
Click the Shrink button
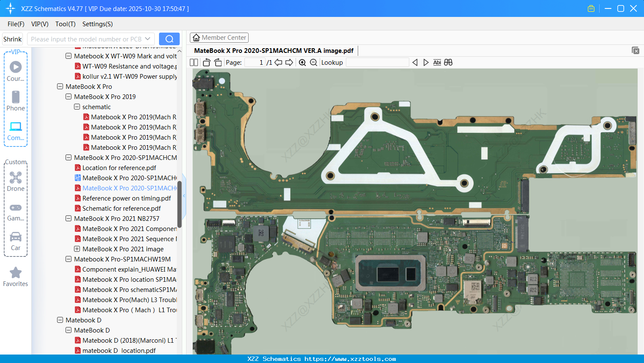tap(12, 39)
